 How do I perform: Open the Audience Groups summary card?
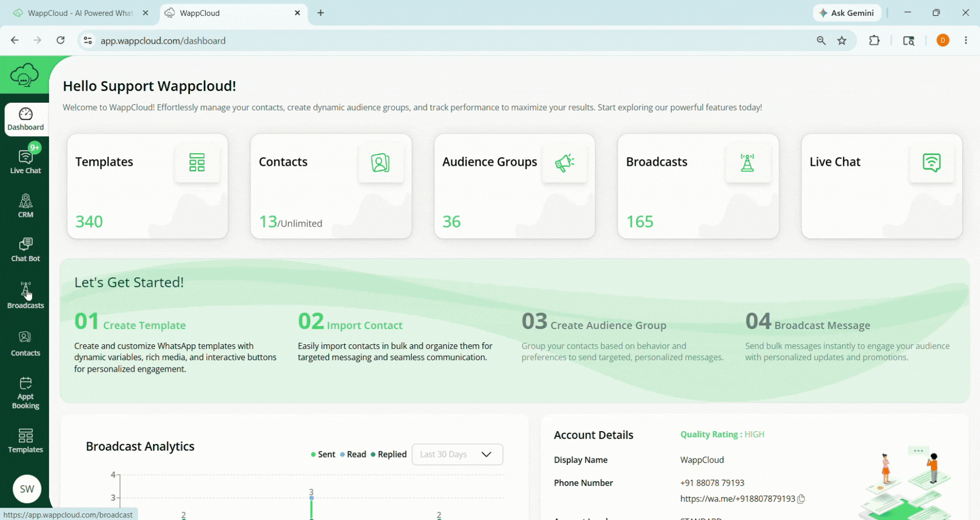point(514,186)
